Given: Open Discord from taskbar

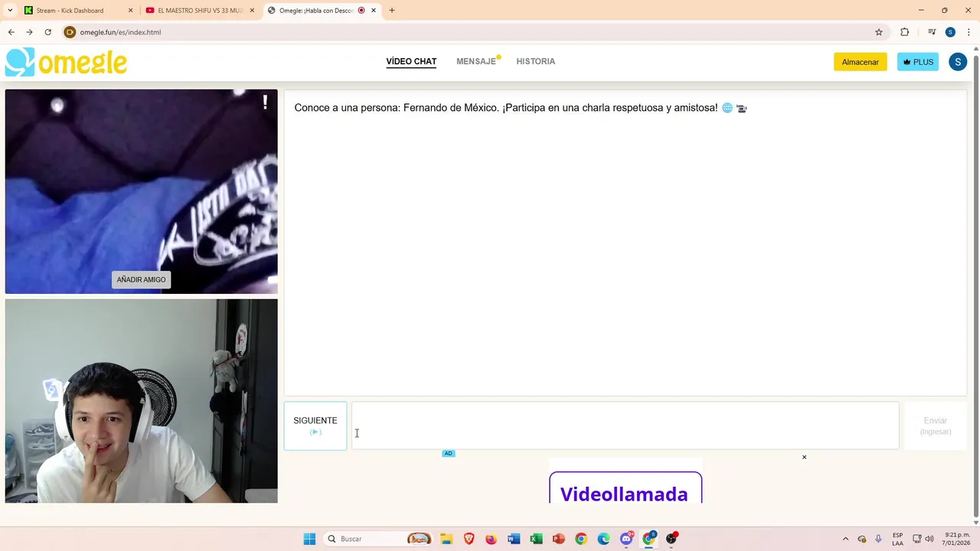Looking at the screenshot, I should point(626,539).
